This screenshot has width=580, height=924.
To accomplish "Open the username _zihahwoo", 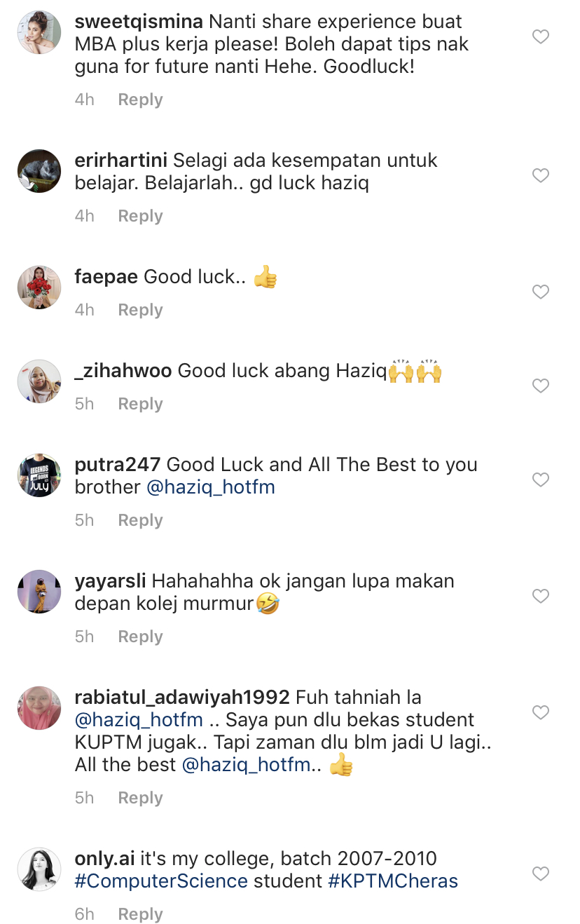I will [x=123, y=371].
